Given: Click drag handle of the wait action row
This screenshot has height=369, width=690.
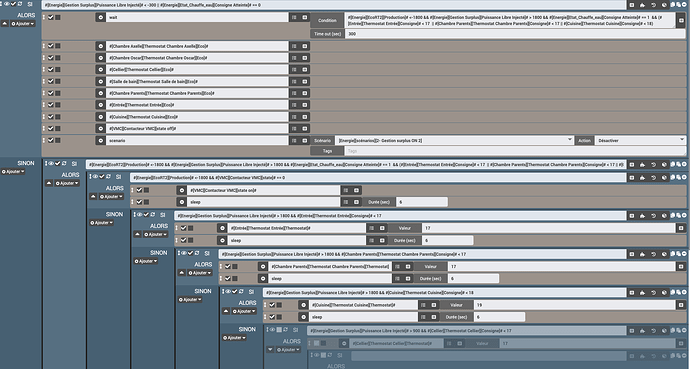Looking at the screenshot, I should [44, 17].
